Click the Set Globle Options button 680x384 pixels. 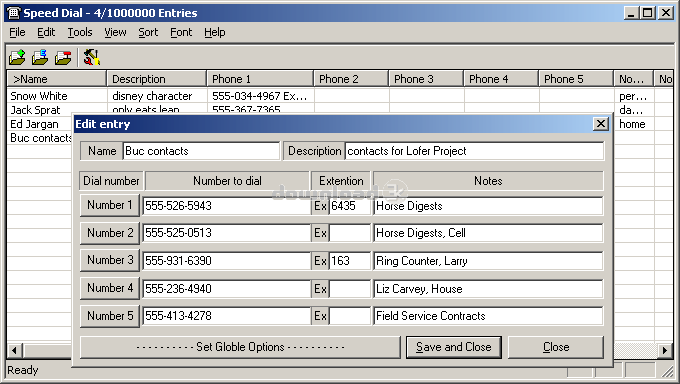(240, 347)
